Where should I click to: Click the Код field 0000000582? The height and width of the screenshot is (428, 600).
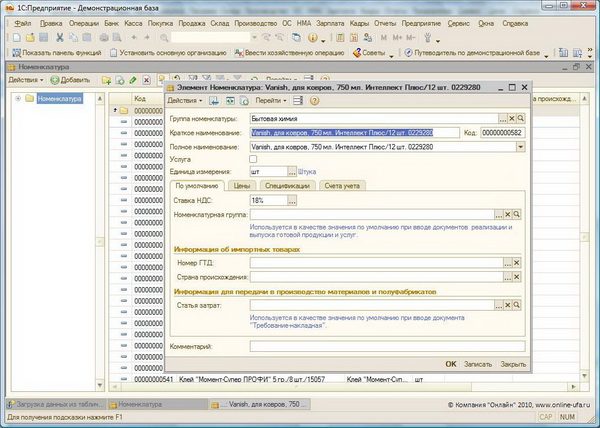point(503,133)
